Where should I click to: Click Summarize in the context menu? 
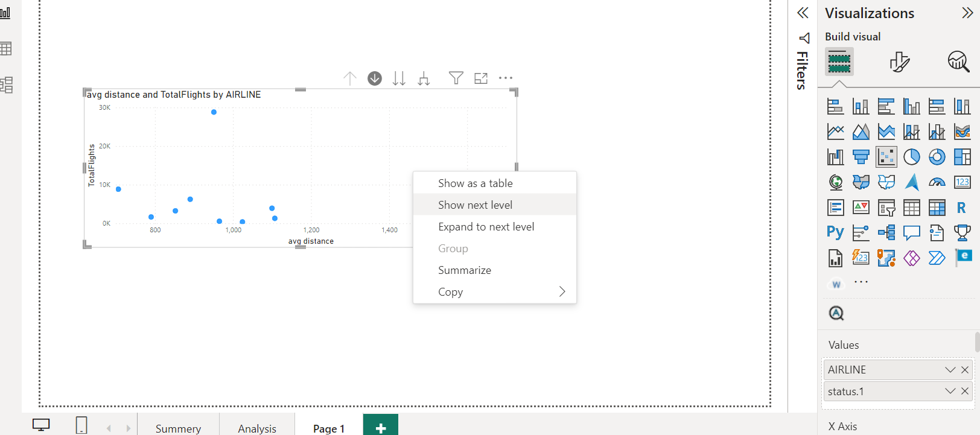click(x=495, y=270)
